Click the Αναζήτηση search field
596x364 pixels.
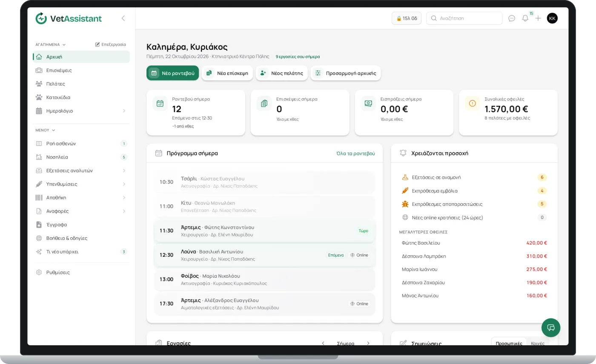point(464,18)
